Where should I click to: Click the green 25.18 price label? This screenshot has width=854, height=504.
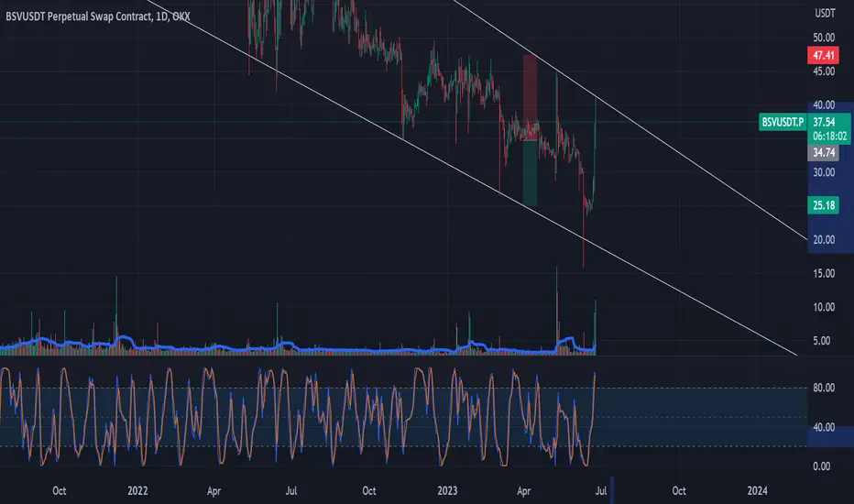[x=823, y=205]
